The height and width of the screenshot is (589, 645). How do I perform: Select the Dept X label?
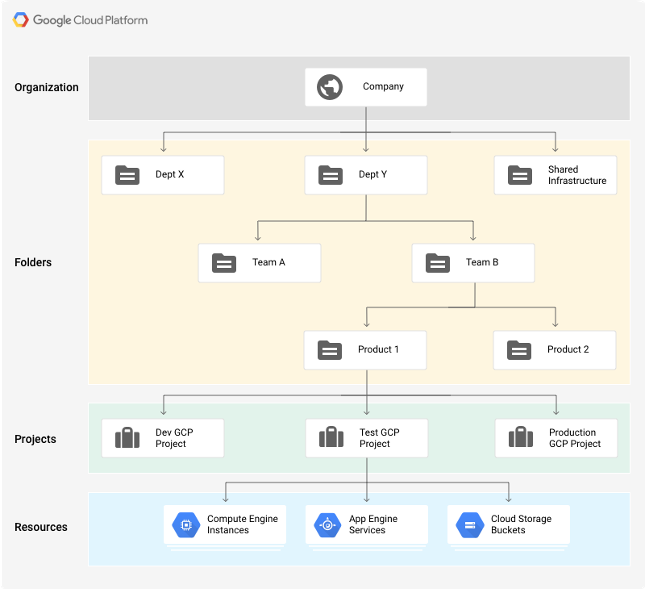tap(169, 174)
